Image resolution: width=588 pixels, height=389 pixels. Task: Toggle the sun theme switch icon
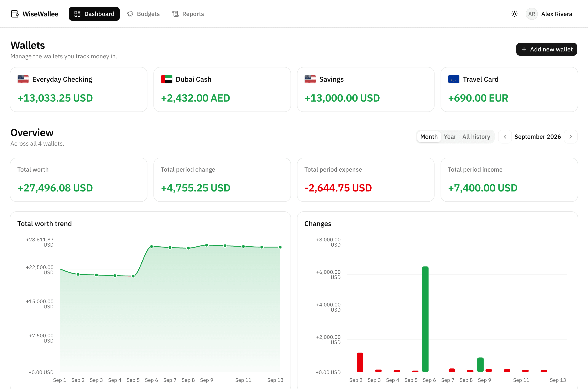(514, 14)
